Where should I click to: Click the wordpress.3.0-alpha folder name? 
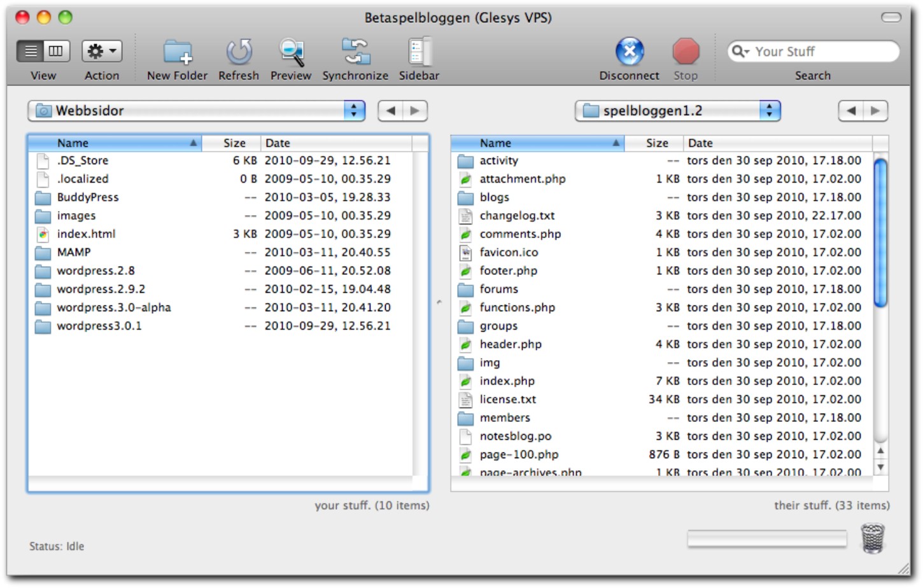[114, 307]
